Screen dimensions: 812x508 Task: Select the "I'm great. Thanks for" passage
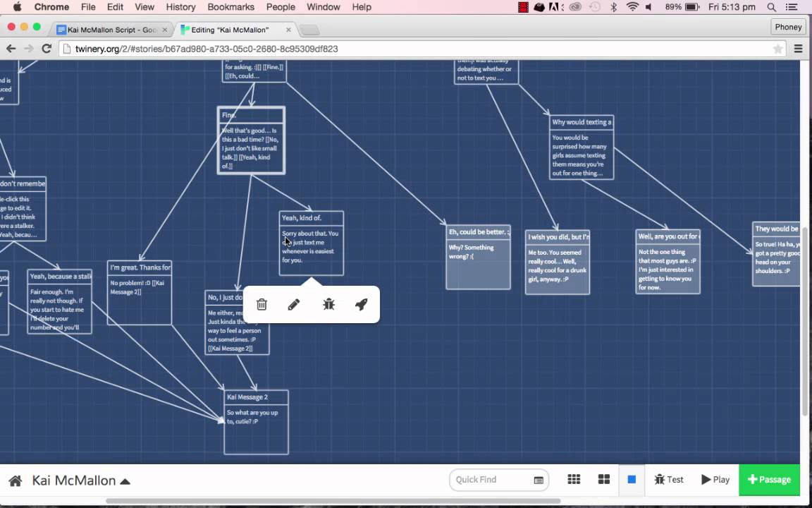pos(140,293)
